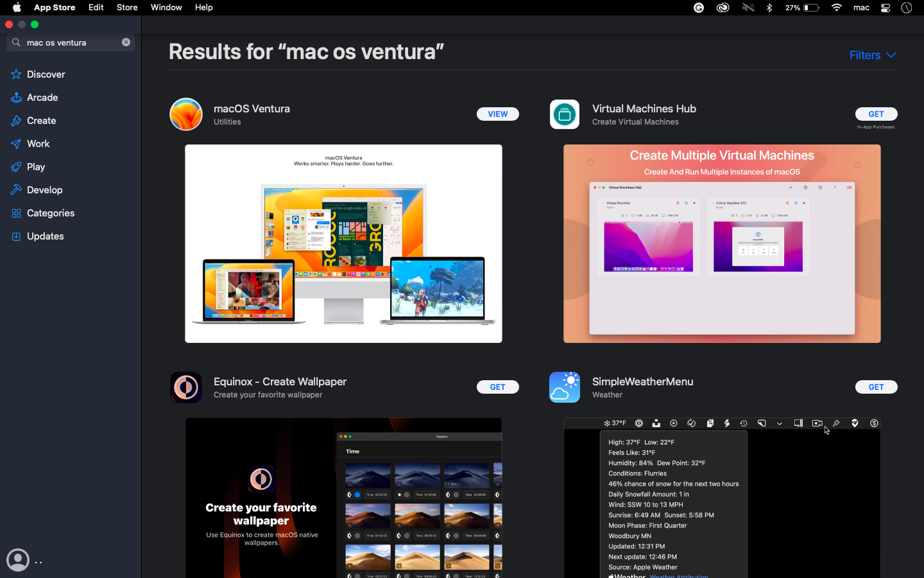Open the Store menu
The height and width of the screenshot is (578, 924).
(x=127, y=8)
